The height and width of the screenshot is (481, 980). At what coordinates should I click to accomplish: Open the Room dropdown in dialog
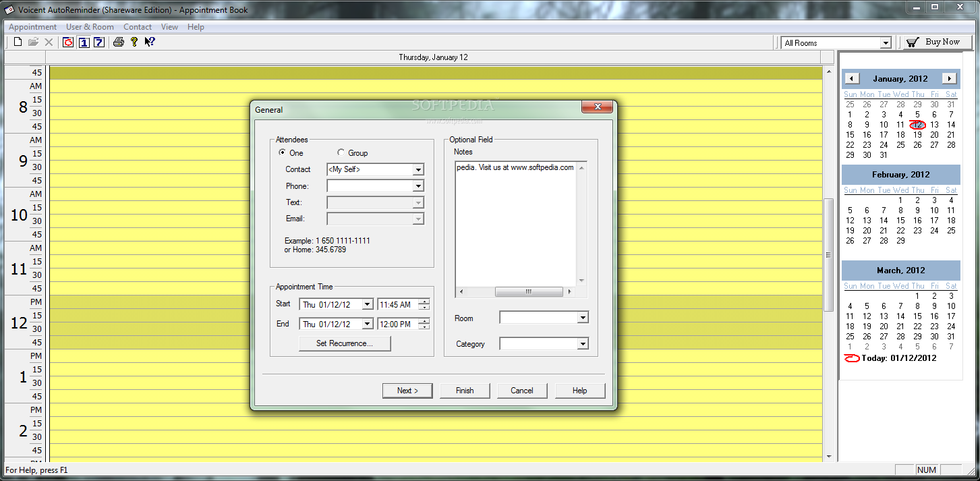point(583,318)
